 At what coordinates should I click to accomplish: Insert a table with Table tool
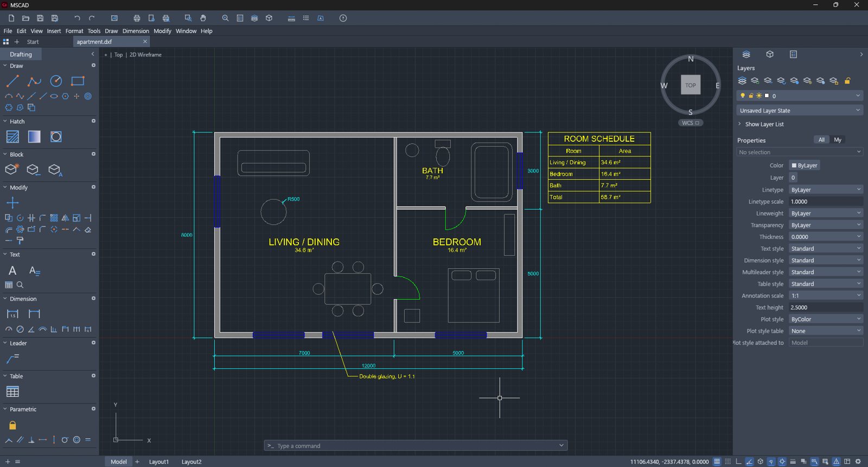point(12,392)
